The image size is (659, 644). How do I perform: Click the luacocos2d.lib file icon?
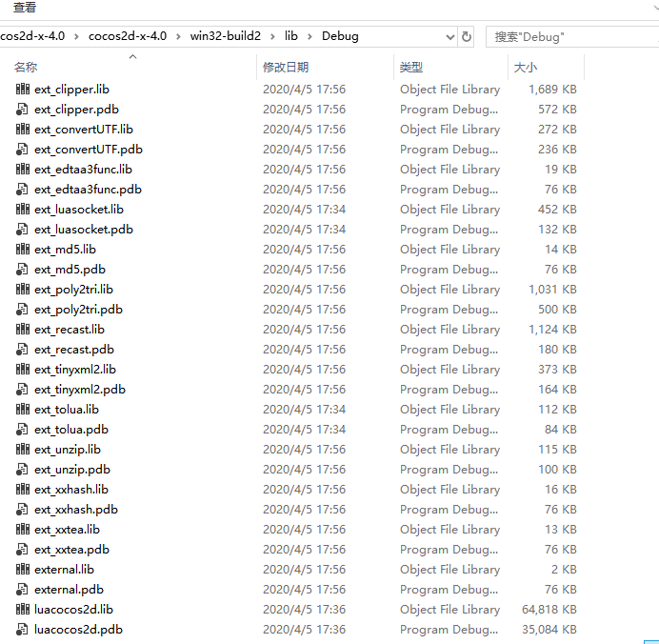pos(22,609)
